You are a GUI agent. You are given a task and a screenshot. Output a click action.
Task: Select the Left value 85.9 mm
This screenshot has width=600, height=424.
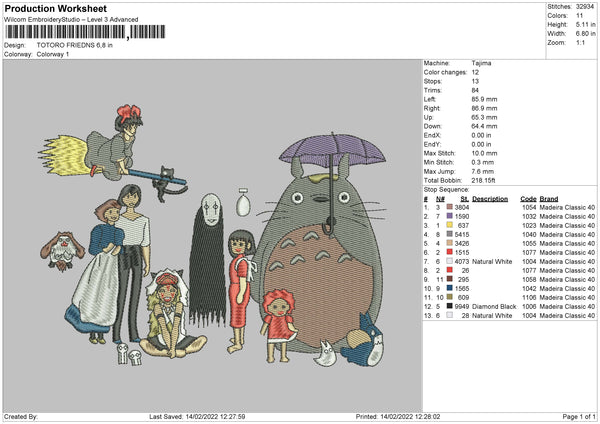pos(484,99)
